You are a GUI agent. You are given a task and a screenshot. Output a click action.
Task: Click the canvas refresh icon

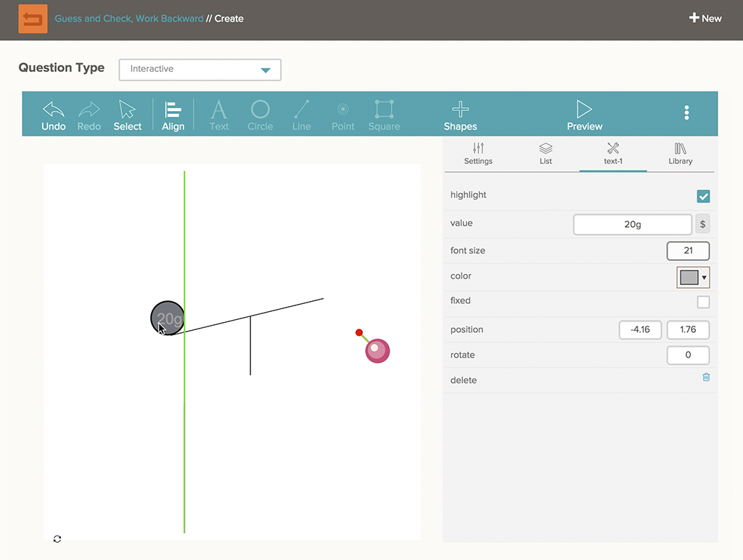[x=57, y=539]
